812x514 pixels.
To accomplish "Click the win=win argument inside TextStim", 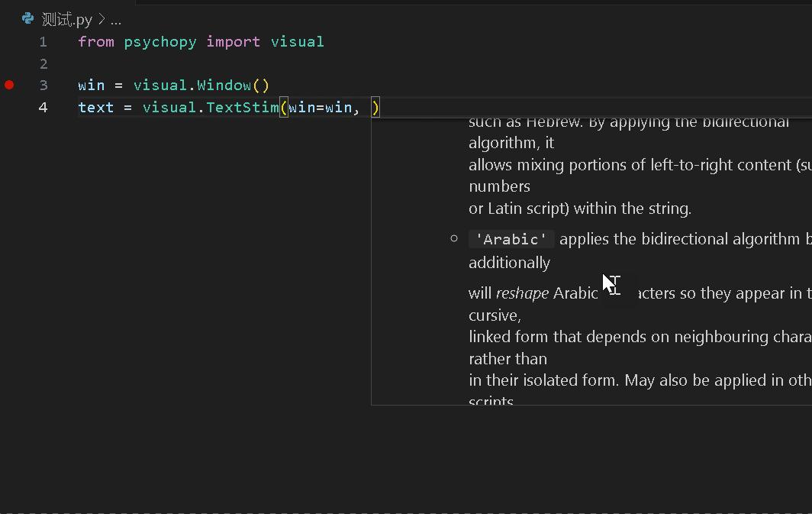I will [318, 107].
